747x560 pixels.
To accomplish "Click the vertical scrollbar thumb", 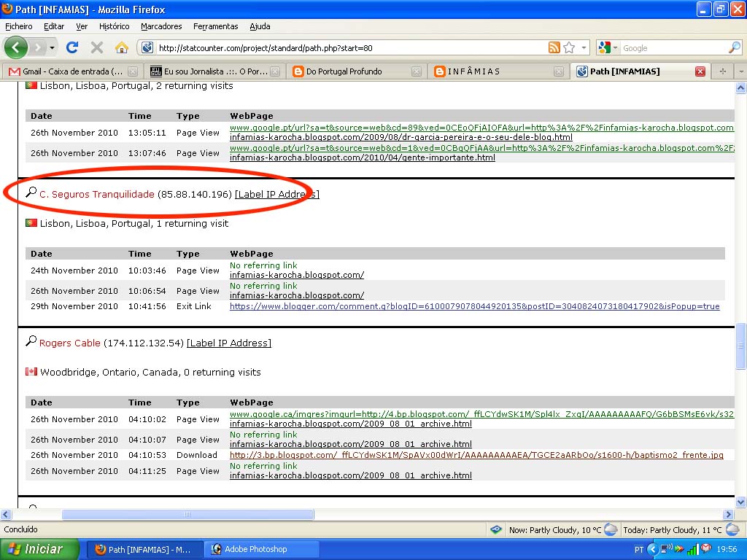I will (x=741, y=346).
